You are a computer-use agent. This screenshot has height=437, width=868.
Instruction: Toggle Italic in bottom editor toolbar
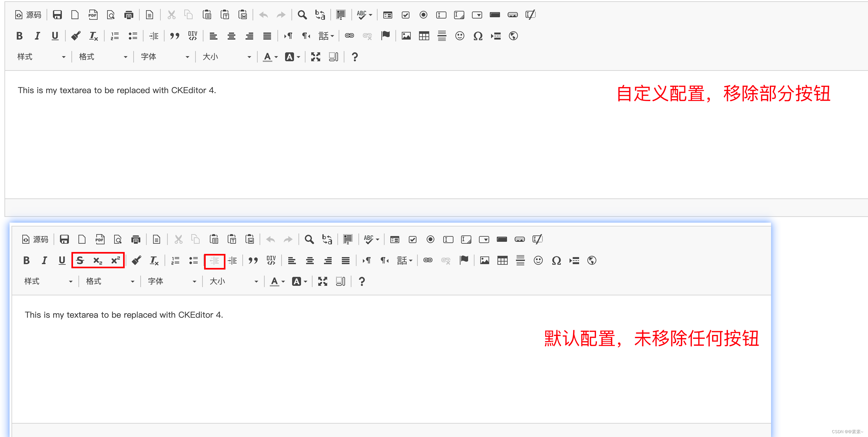coord(44,260)
